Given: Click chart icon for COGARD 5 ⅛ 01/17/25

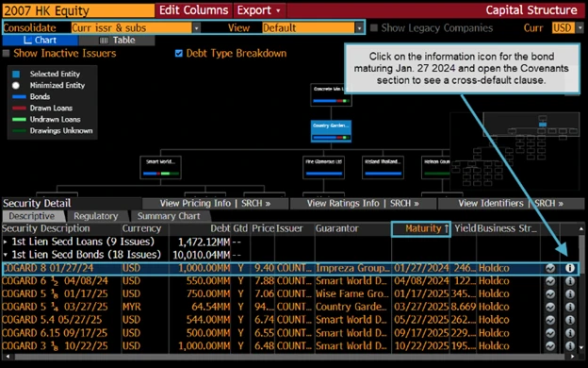Looking at the screenshot, I should (x=550, y=294).
